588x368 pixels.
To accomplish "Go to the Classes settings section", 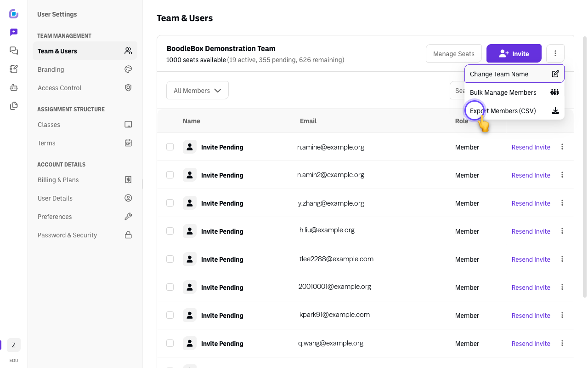I will pyautogui.click(x=85, y=125).
